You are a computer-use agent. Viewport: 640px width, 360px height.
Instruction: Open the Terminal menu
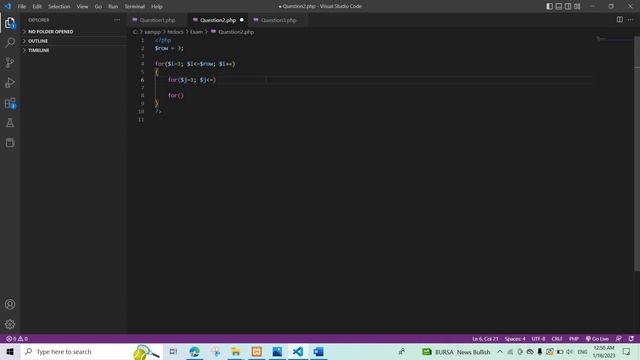click(135, 6)
